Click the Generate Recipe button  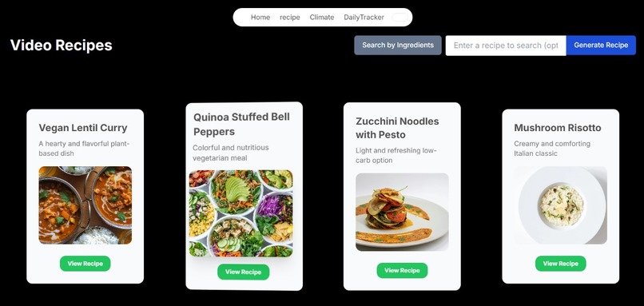click(x=601, y=46)
